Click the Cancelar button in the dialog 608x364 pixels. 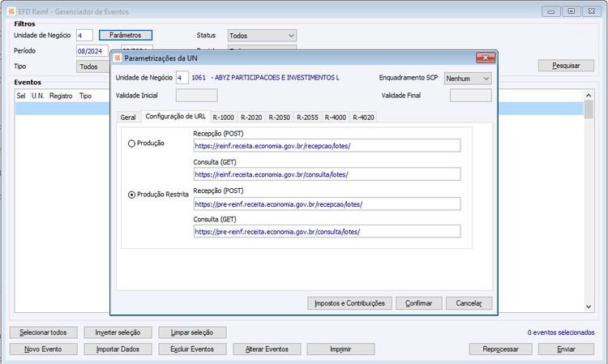(x=469, y=303)
